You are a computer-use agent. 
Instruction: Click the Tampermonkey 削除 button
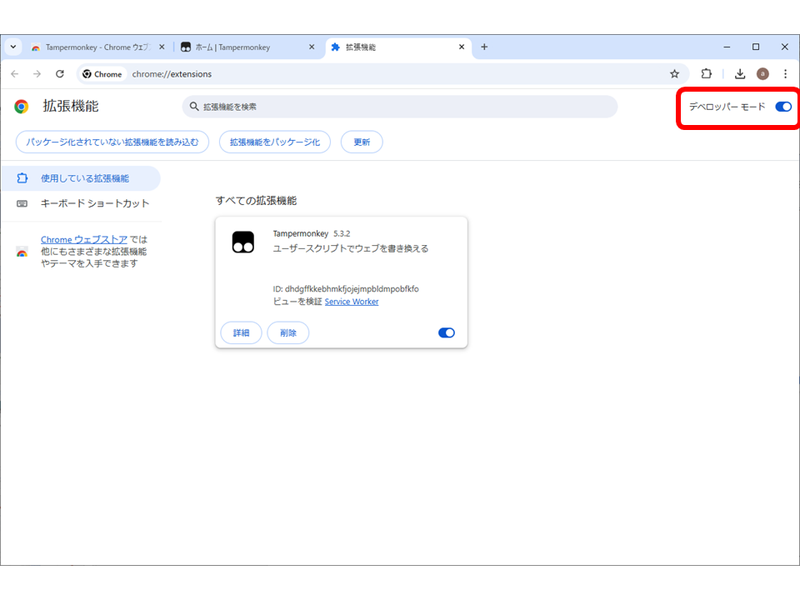pyautogui.click(x=288, y=333)
